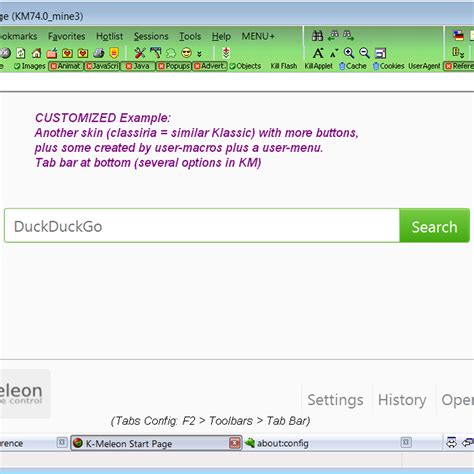
Task: Close the K-Meleon Start Page tab
Action: pos(235,443)
